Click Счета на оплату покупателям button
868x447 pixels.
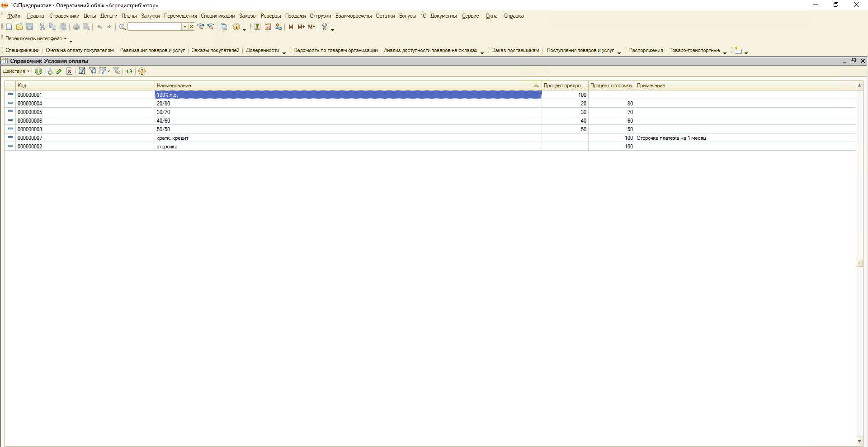(80, 50)
